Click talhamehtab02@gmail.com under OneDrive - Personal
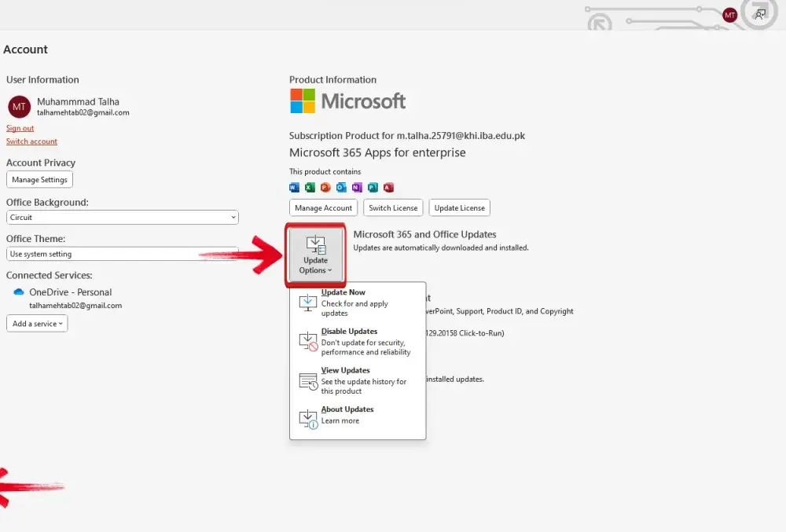 coord(75,306)
